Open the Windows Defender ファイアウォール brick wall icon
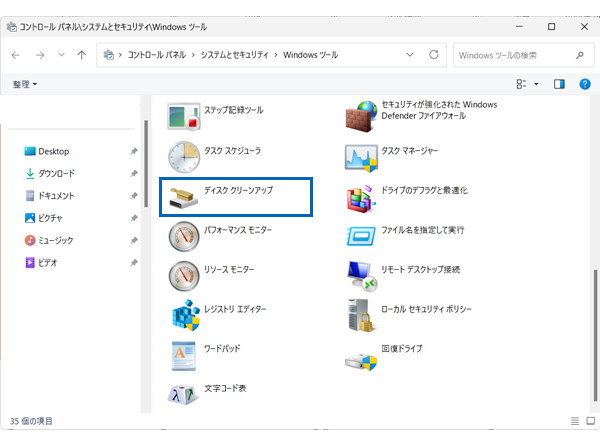Image resolution: width=600 pixels, height=445 pixels. [361, 117]
